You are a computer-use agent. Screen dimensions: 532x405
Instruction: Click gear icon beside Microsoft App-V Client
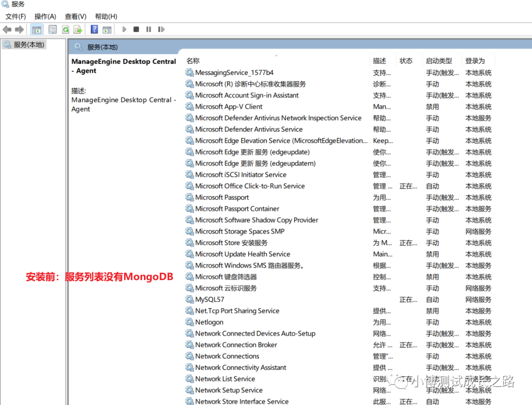(189, 106)
